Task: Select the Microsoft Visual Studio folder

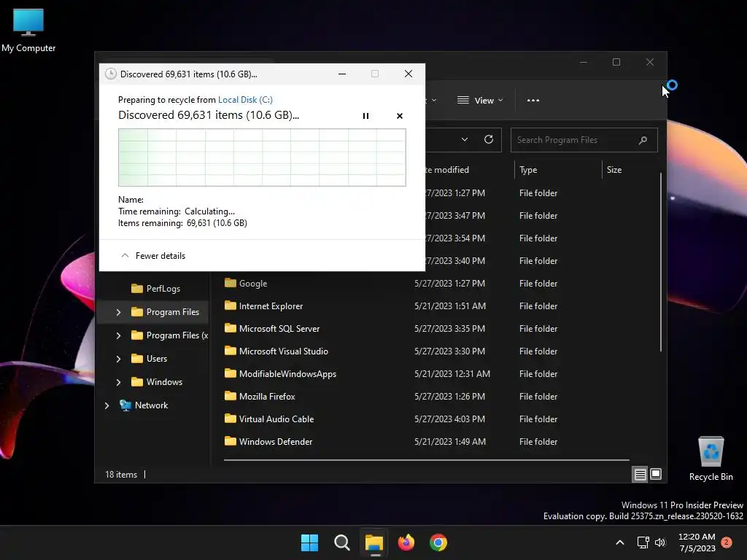Action: [x=284, y=351]
